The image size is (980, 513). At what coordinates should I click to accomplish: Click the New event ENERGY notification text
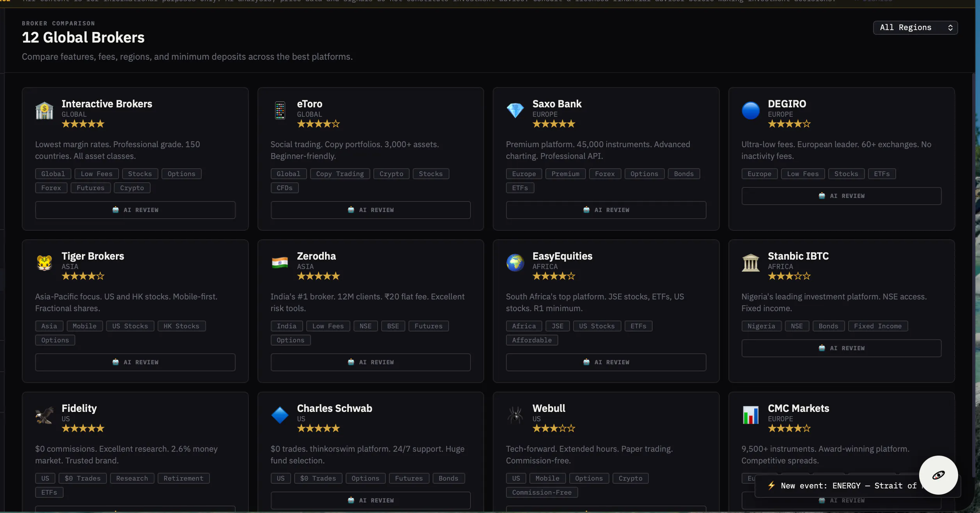(849, 486)
